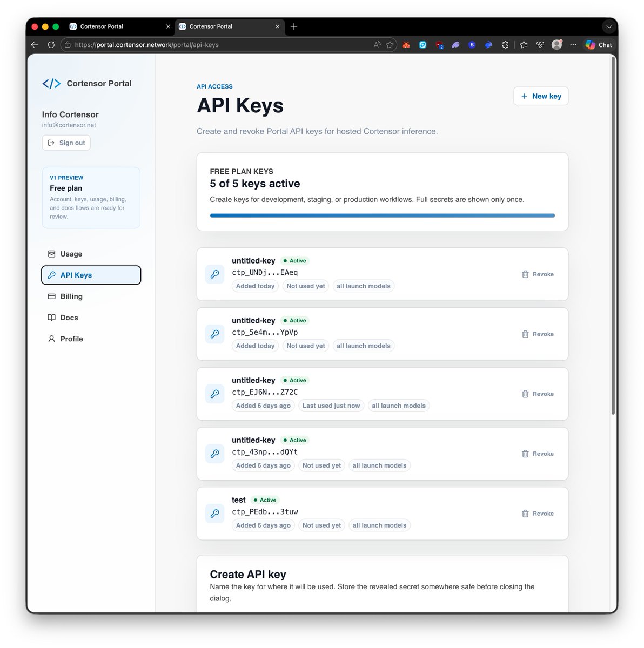The height and width of the screenshot is (648, 644).
Task: Open Docs from the sidebar
Action: click(x=91, y=318)
